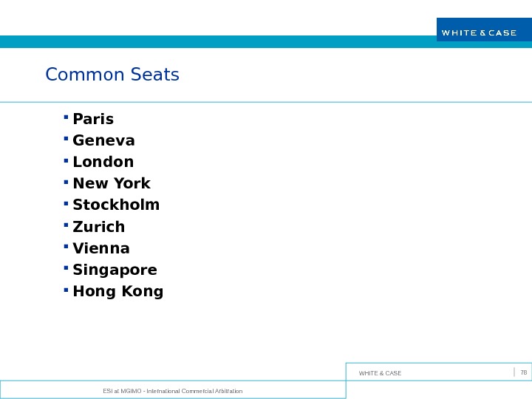Click the Hong Kong list item
Viewport: 532px width, 399px height.
point(118,292)
